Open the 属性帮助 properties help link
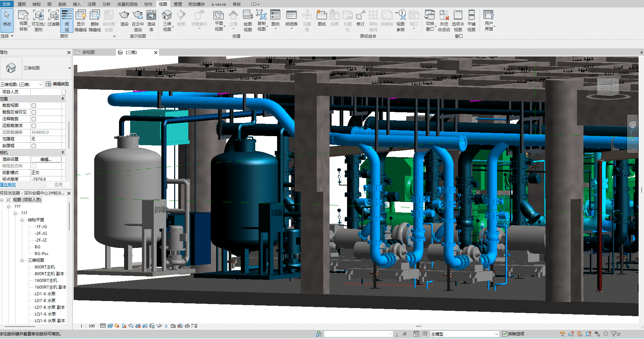Image resolution: width=644 pixels, height=339 pixels. pyautogui.click(x=8, y=185)
